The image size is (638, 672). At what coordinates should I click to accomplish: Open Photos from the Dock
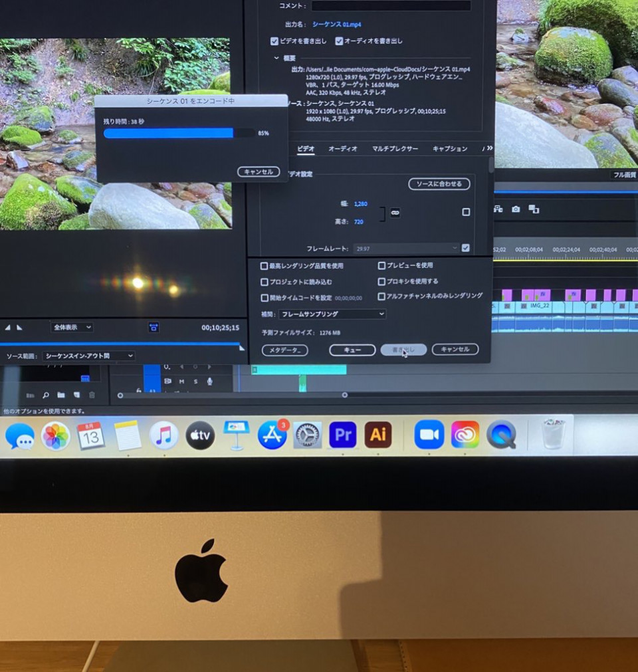tap(55, 436)
